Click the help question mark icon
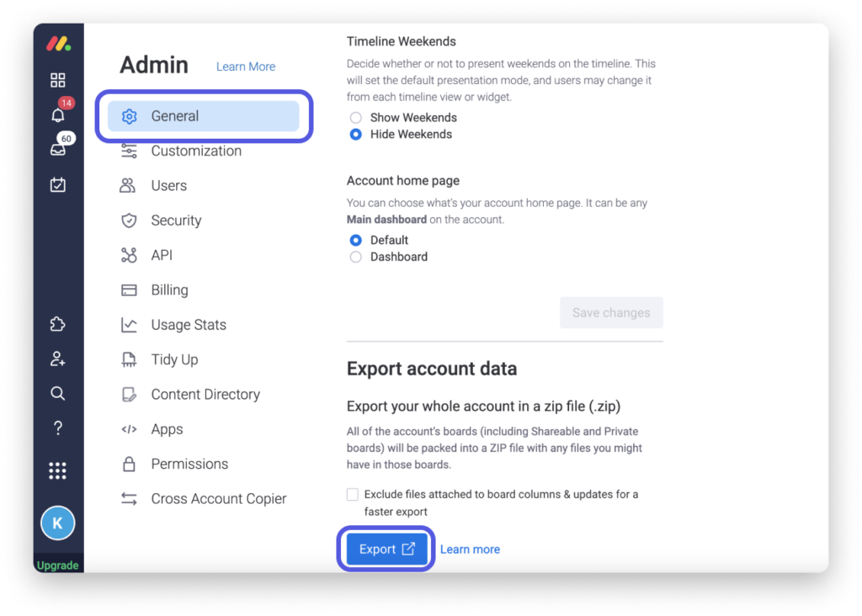This screenshot has width=862, height=616. point(57,428)
